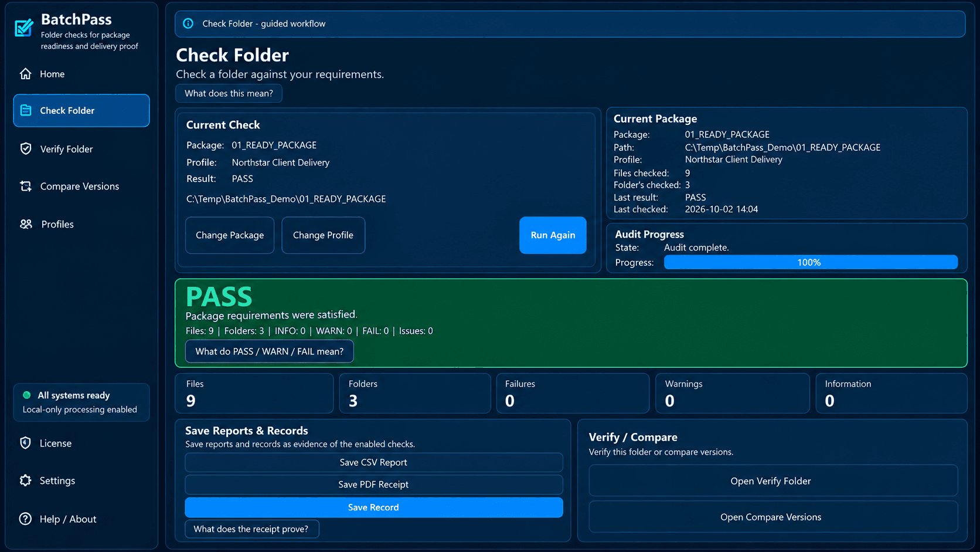Click path text under Current Check Result
Image resolution: width=980 pixels, height=552 pixels.
point(286,199)
